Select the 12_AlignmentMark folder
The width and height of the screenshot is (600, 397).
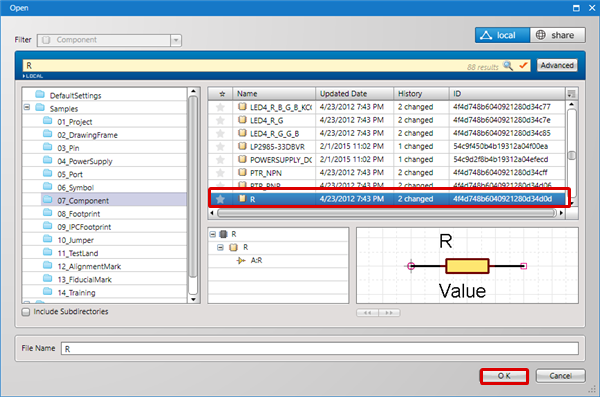pyautogui.click(x=89, y=266)
